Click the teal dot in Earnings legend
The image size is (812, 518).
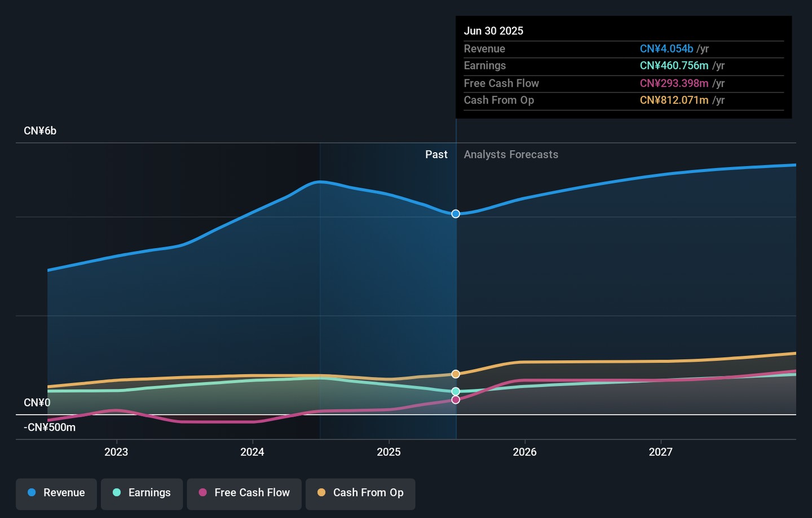(117, 493)
